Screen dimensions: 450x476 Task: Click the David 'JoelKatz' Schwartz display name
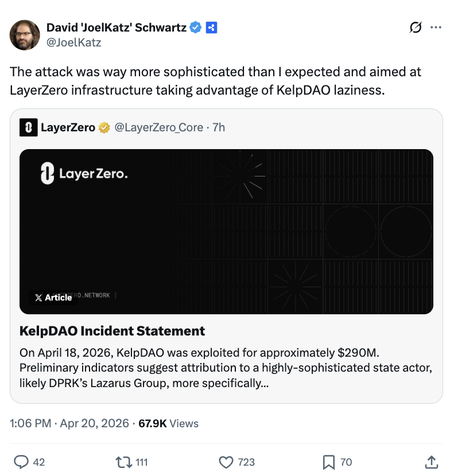[116, 28]
